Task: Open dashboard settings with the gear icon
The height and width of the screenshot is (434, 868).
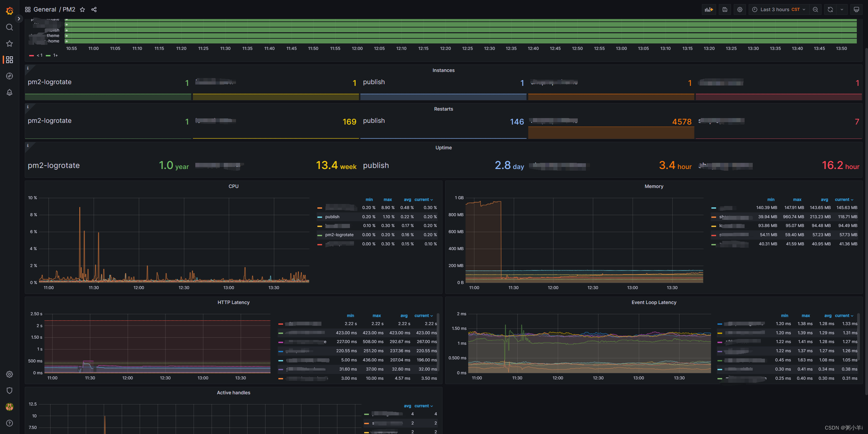Action: [x=740, y=9]
